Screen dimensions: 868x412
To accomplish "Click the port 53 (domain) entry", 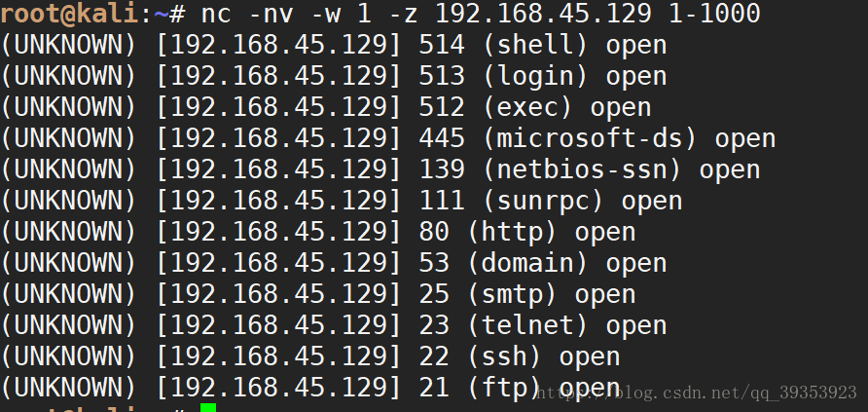I will click(x=503, y=262).
